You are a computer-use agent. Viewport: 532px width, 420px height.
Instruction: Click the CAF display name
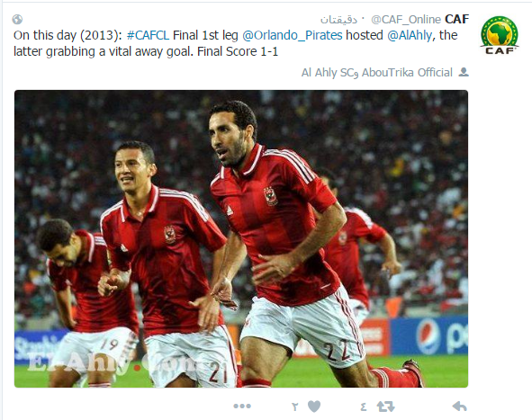pyautogui.click(x=456, y=19)
